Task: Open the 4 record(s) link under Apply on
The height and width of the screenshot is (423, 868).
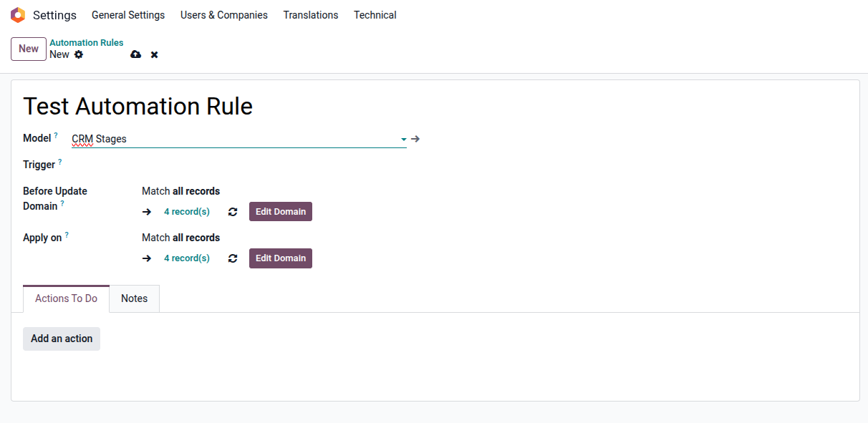Action: 186,258
